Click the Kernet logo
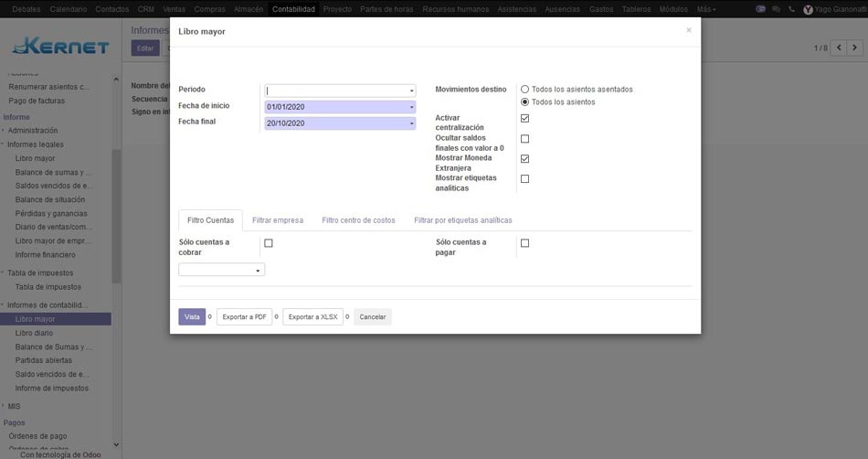868x459 pixels. pyautogui.click(x=60, y=47)
